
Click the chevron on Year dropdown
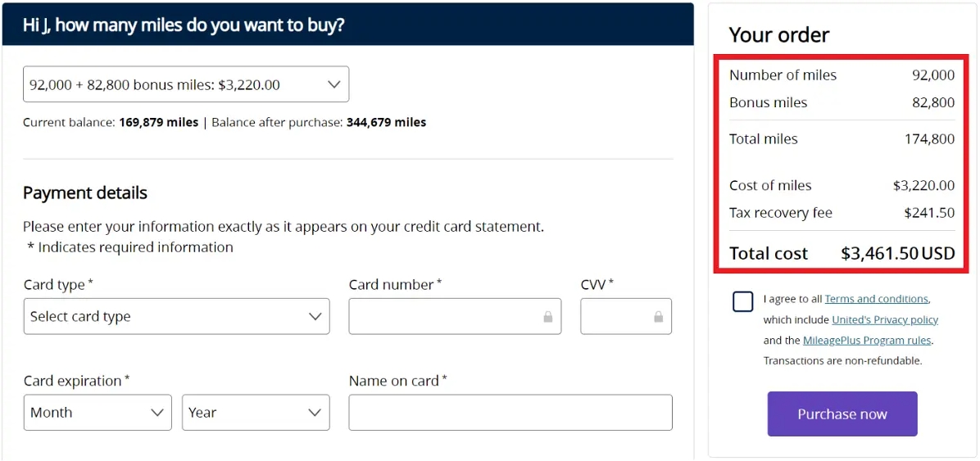(x=315, y=413)
